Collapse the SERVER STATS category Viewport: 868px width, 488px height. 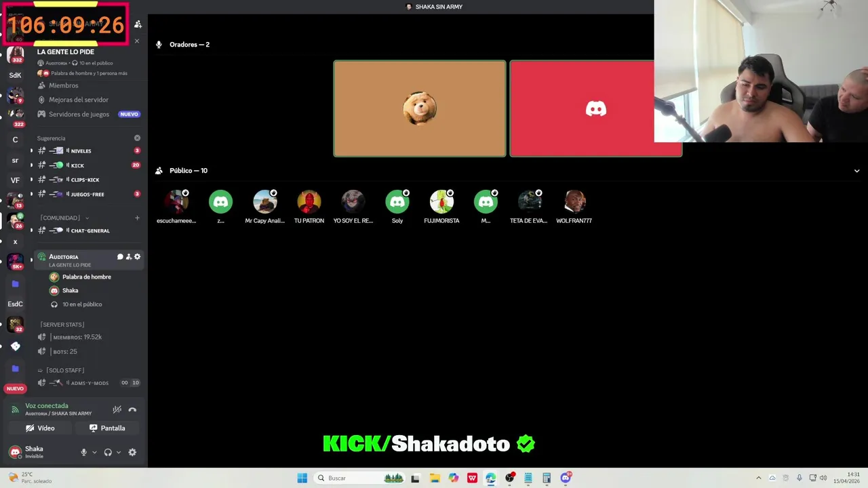click(62, 325)
